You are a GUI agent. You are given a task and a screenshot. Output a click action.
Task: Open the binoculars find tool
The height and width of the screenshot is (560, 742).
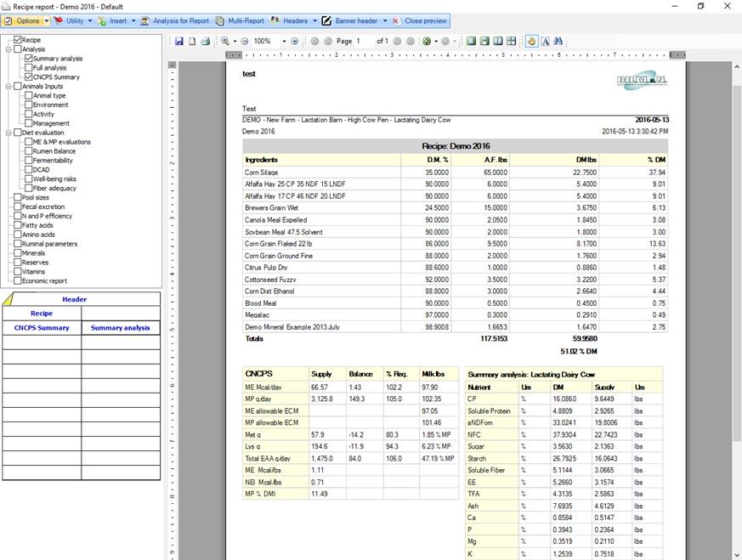pyautogui.click(x=558, y=41)
